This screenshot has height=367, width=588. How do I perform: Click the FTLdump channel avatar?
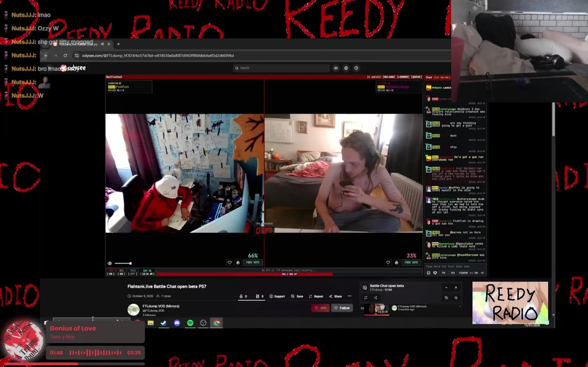tap(133, 309)
